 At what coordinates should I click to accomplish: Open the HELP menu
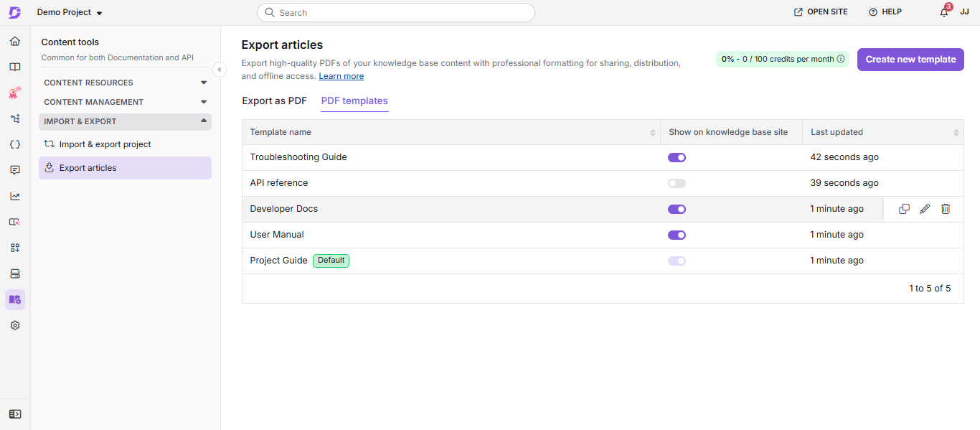point(885,12)
